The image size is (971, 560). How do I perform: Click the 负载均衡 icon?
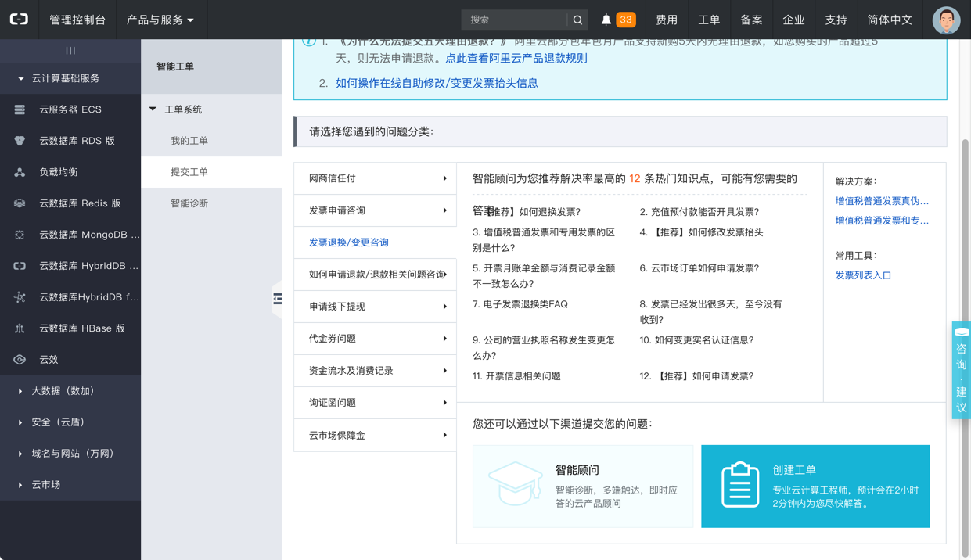pos(20,172)
